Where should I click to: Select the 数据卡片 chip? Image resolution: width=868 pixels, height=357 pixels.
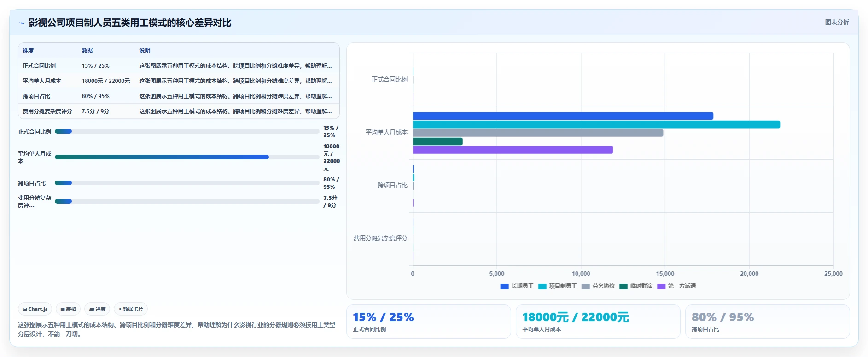click(x=131, y=309)
